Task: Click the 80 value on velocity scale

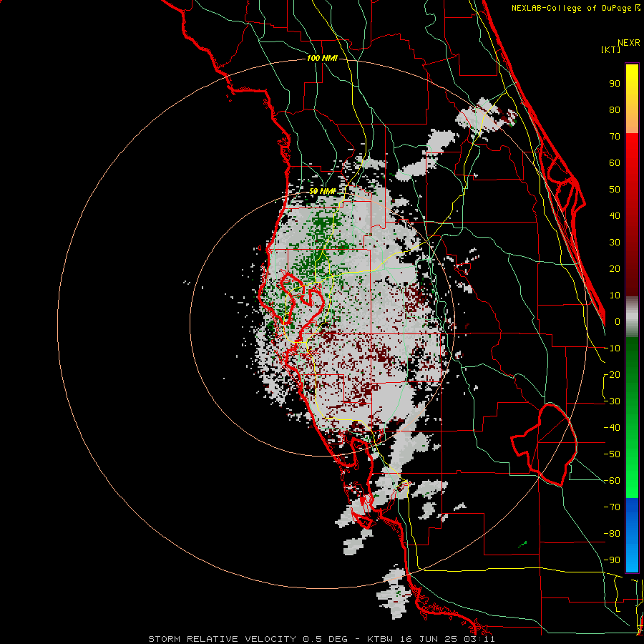Action: pyautogui.click(x=615, y=110)
